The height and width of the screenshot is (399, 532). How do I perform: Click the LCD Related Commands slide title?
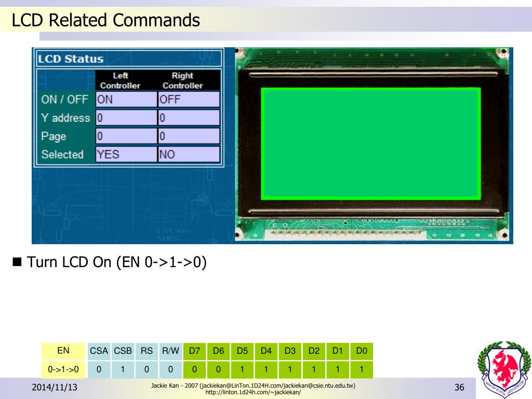(x=105, y=20)
